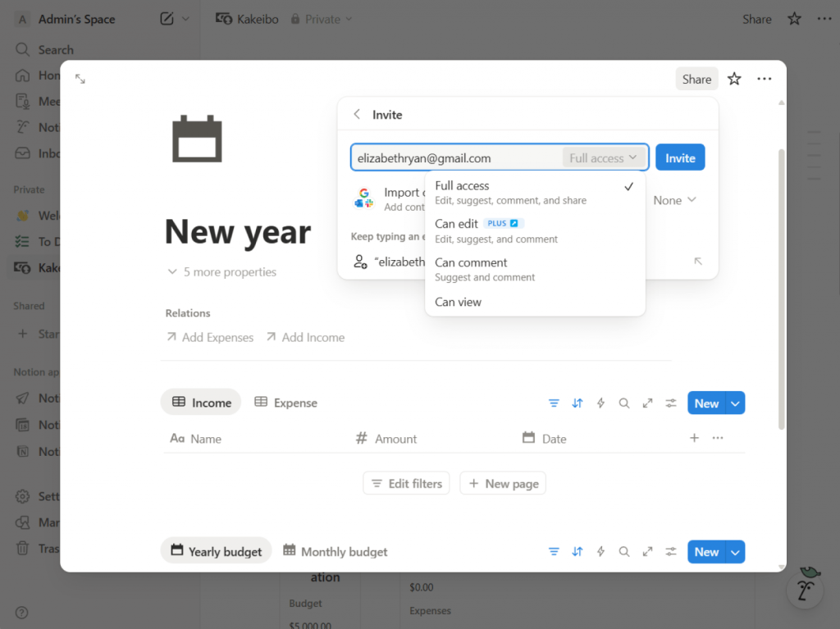Switch to the Income tab
The height and width of the screenshot is (629, 840).
coord(201,403)
